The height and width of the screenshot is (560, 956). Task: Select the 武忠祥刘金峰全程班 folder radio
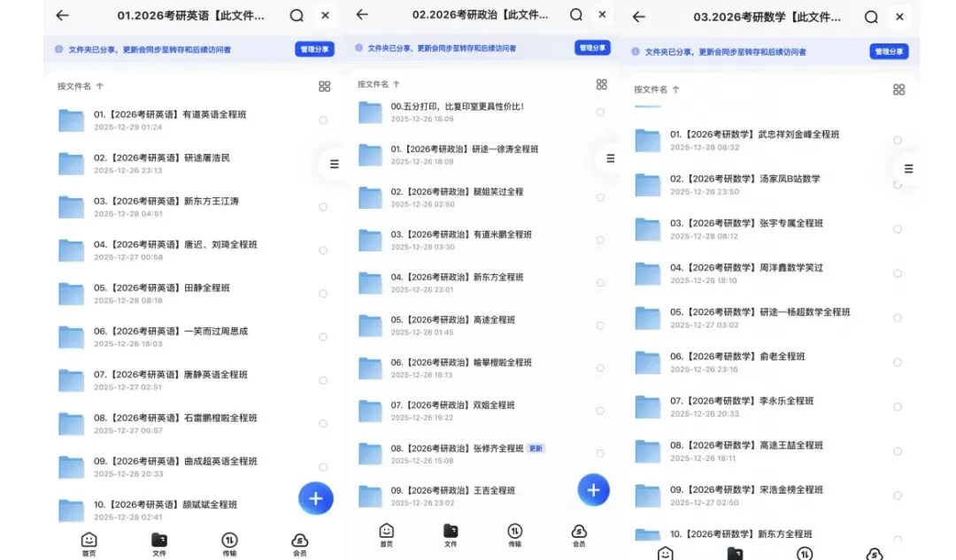coord(898,140)
